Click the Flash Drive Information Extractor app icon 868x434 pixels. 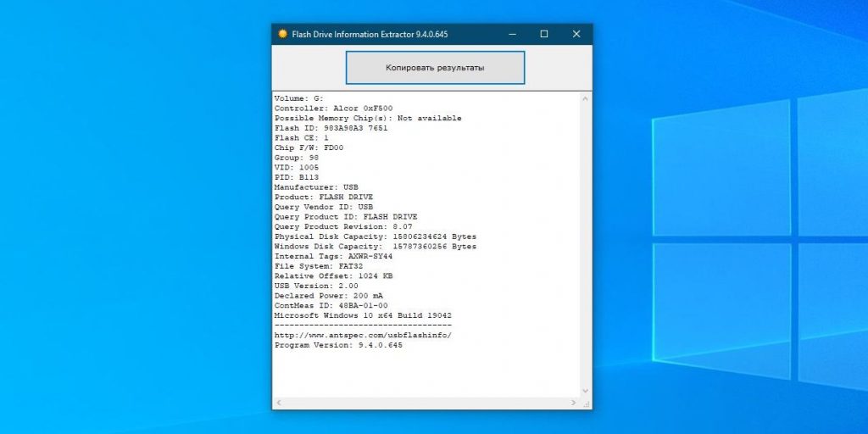pos(282,35)
